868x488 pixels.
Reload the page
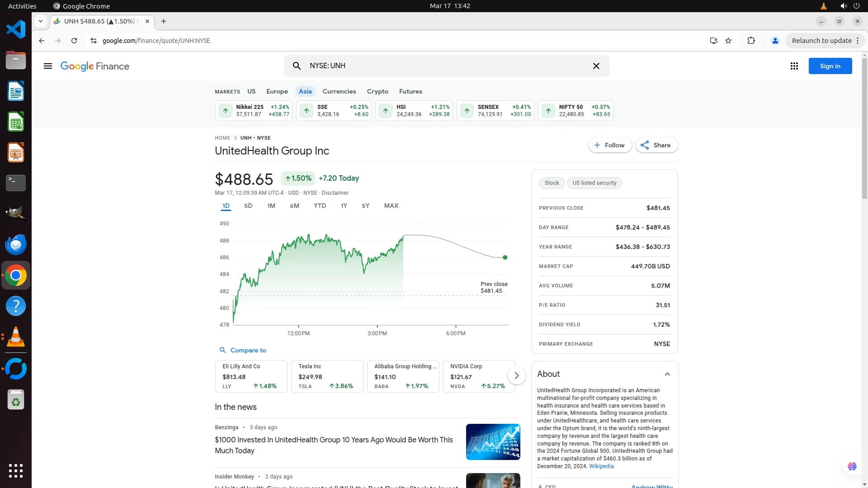click(x=74, y=41)
